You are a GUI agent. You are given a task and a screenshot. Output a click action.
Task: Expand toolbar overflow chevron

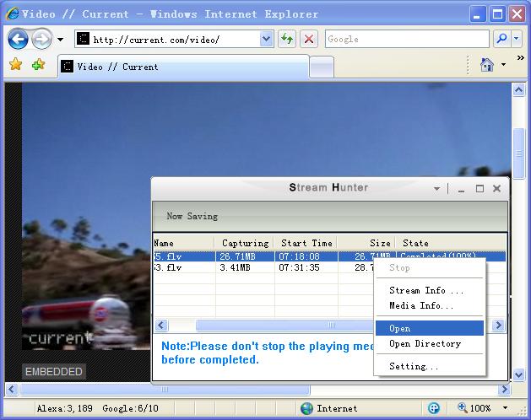521,58
